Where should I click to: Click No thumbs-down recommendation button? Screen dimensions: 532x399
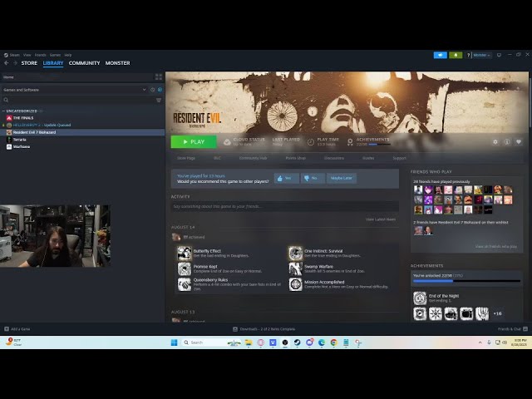[x=313, y=178]
